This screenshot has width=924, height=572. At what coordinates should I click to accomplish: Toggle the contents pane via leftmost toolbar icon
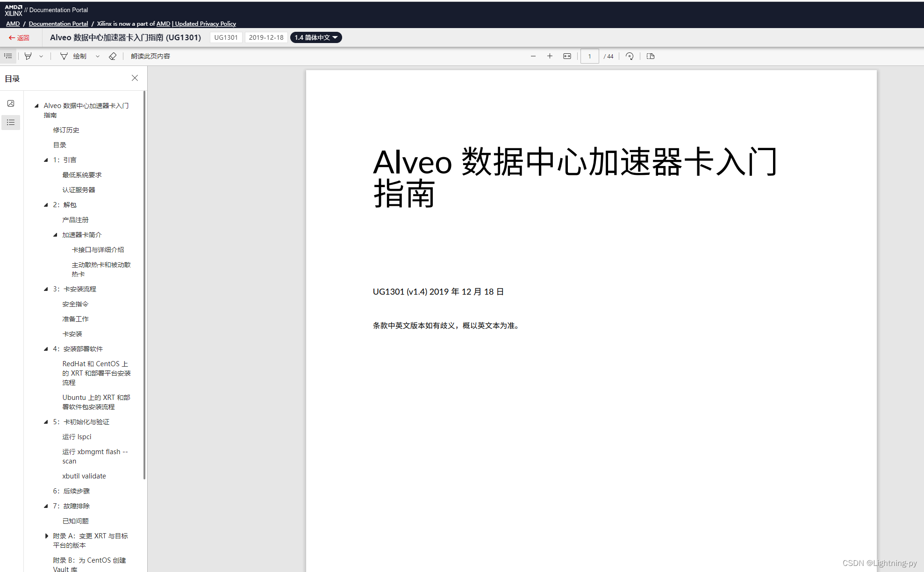8,56
